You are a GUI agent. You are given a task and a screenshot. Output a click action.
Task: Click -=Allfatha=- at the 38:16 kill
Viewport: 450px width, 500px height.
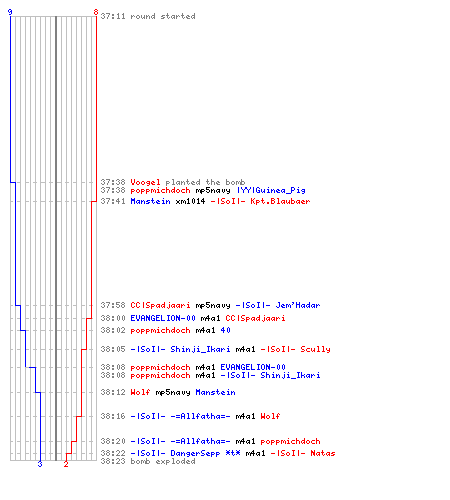tap(200, 416)
